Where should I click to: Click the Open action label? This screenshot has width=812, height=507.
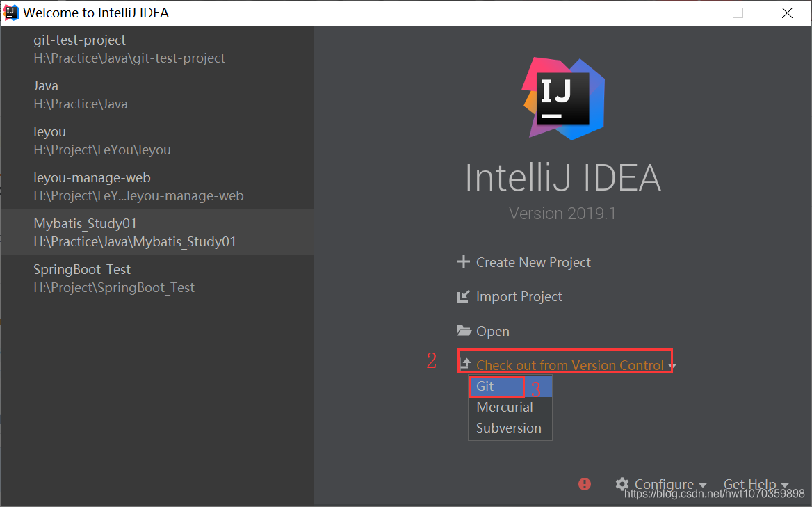tap(492, 331)
